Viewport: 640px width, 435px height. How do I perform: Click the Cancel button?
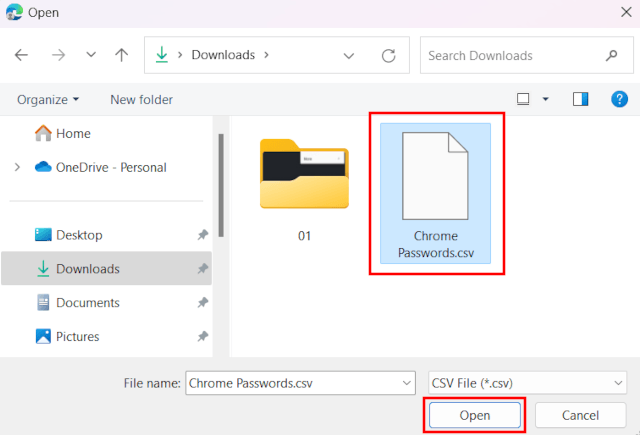[x=580, y=415]
